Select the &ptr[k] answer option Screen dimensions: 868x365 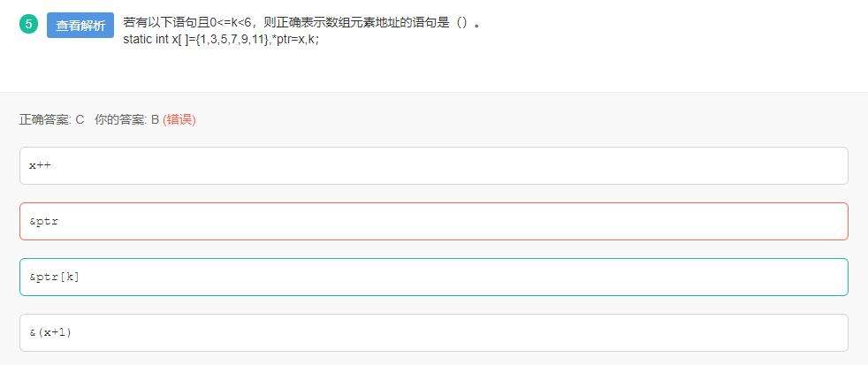click(x=433, y=277)
